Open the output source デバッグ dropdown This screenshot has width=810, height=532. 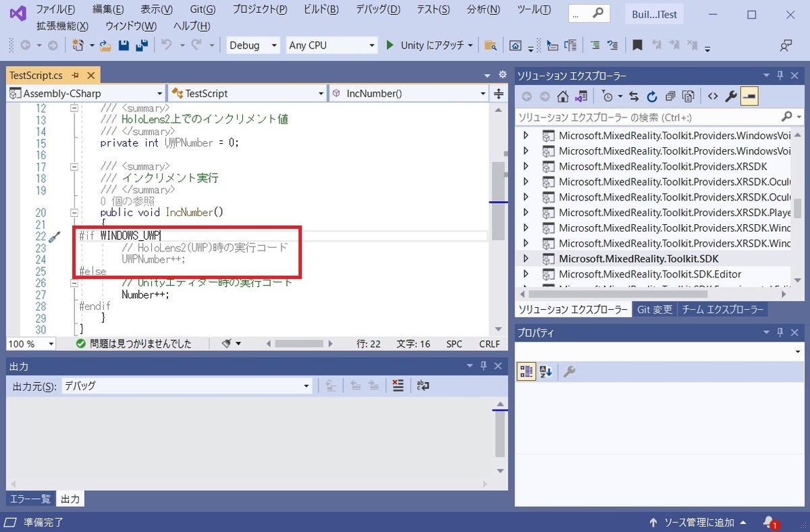(187, 386)
